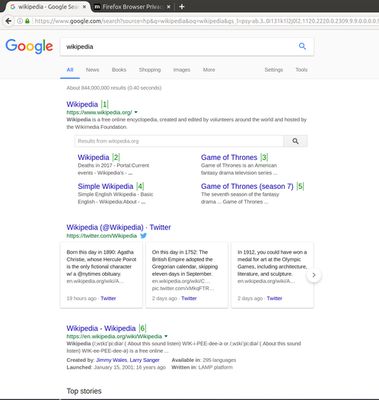Open the Game of Thrones sitelink

(229, 157)
